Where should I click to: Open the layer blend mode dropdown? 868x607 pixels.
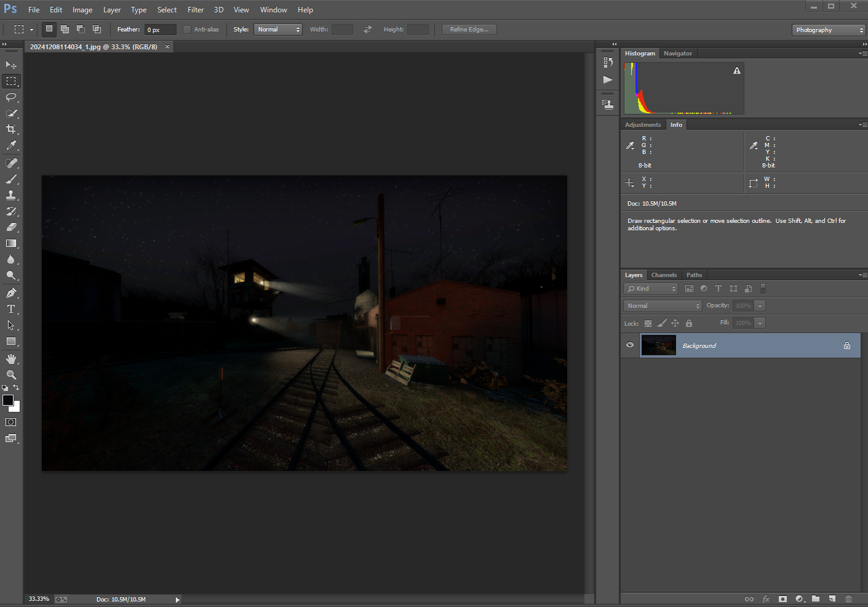663,306
